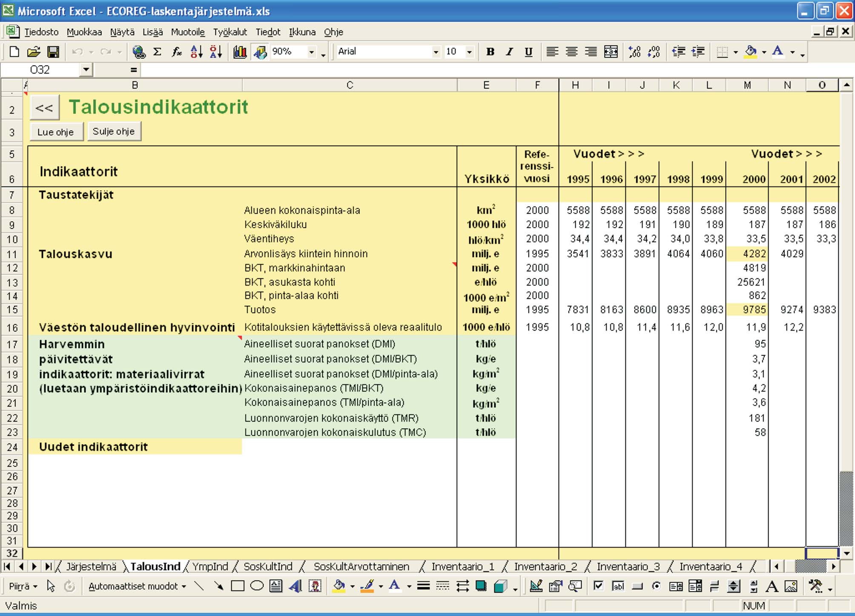Center the cell text
Screen dimensions: 855x616
tap(571, 52)
